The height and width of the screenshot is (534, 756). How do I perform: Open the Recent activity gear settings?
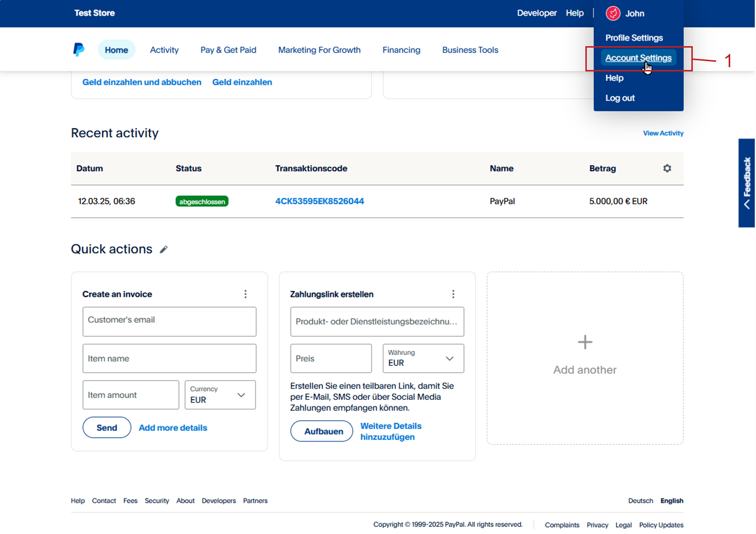point(667,168)
